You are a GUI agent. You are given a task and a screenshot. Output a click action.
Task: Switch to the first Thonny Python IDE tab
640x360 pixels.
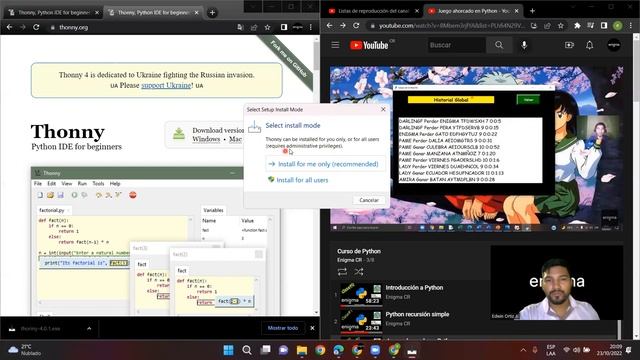tap(53, 13)
